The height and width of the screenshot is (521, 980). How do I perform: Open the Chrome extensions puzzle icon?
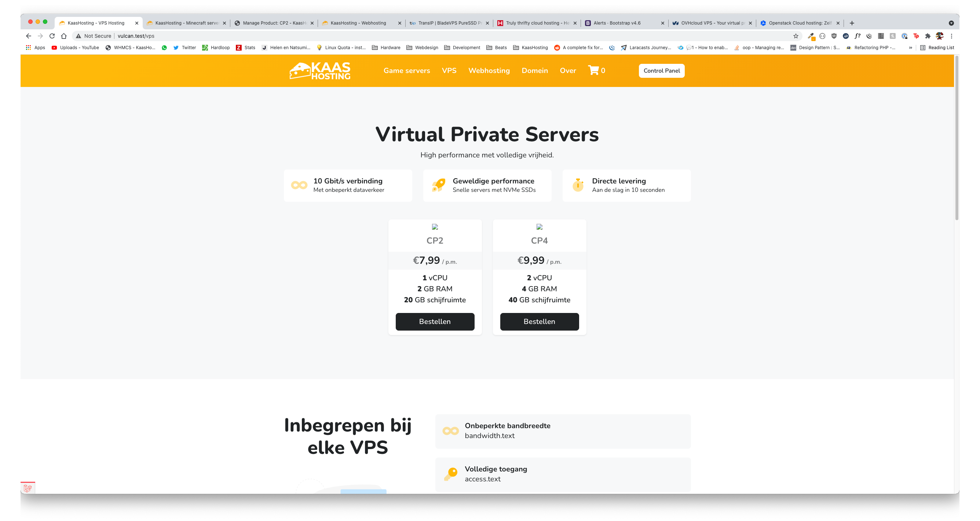coord(928,36)
